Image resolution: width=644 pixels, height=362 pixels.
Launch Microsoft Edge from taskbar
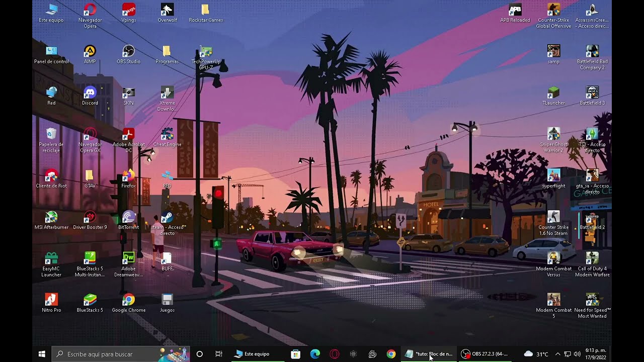[x=315, y=354]
